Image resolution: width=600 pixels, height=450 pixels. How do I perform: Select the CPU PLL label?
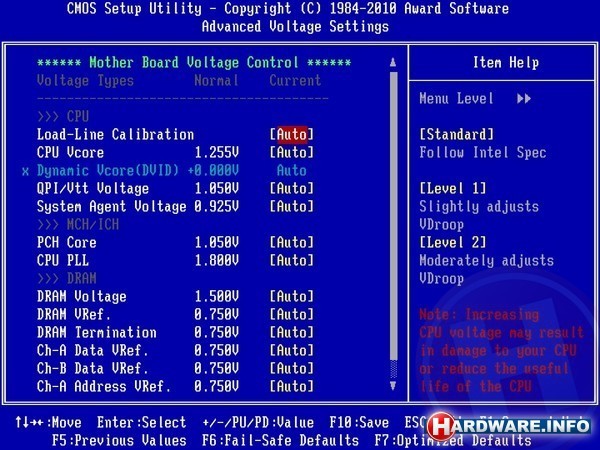tap(63, 260)
